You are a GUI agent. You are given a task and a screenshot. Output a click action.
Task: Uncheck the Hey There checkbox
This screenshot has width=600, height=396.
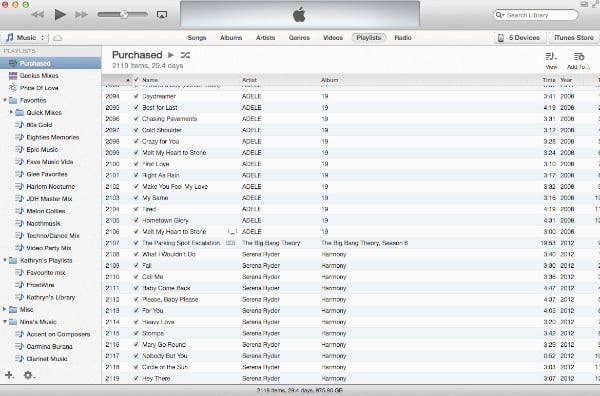pyautogui.click(x=136, y=378)
